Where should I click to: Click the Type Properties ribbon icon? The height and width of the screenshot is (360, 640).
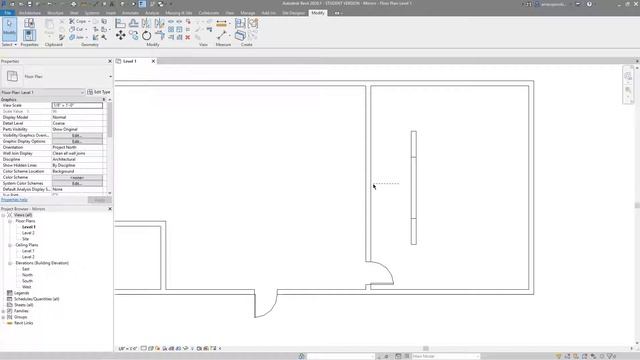(x=29, y=23)
